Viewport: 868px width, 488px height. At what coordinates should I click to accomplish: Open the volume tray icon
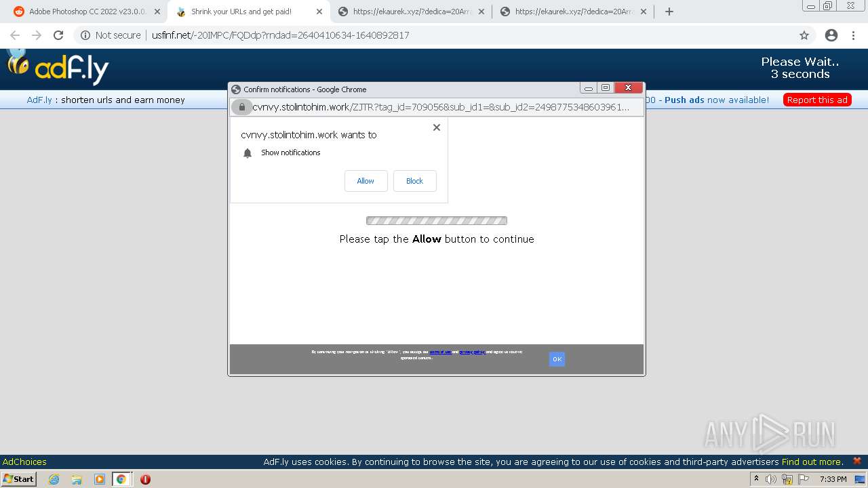771,479
